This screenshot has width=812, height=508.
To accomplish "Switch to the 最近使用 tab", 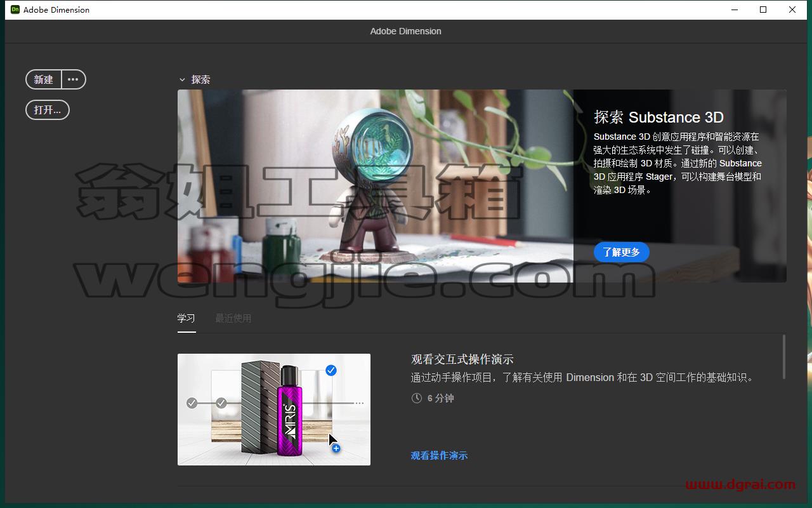I will tap(233, 318).
